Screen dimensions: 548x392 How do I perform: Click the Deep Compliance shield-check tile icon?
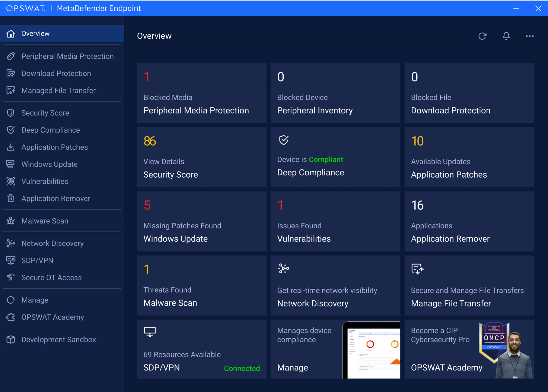(283, 140)
